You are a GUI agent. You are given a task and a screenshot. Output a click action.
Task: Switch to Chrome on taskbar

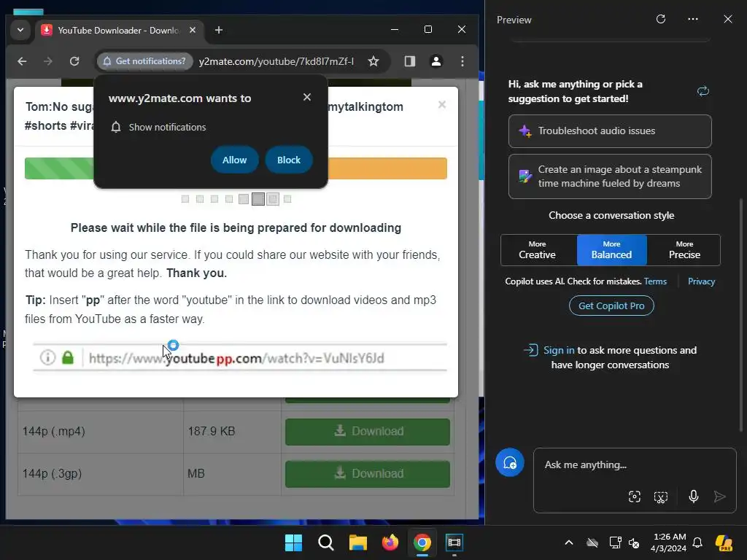(x=422, y=542)
